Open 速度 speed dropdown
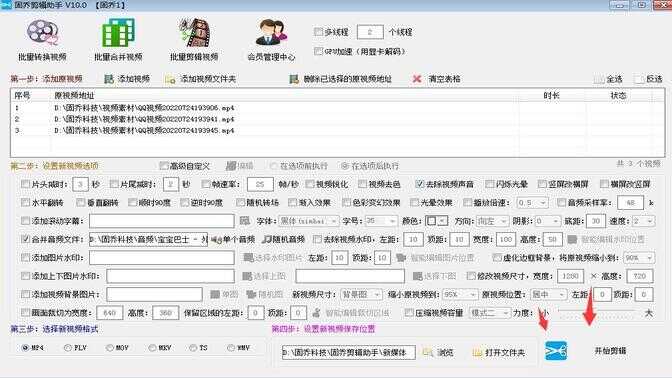 (643, 221)
